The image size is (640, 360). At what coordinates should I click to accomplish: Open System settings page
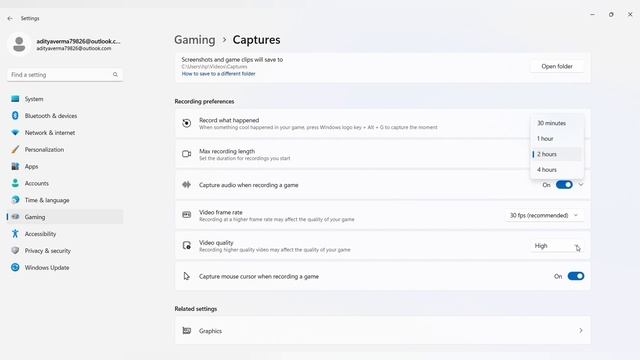65,99
